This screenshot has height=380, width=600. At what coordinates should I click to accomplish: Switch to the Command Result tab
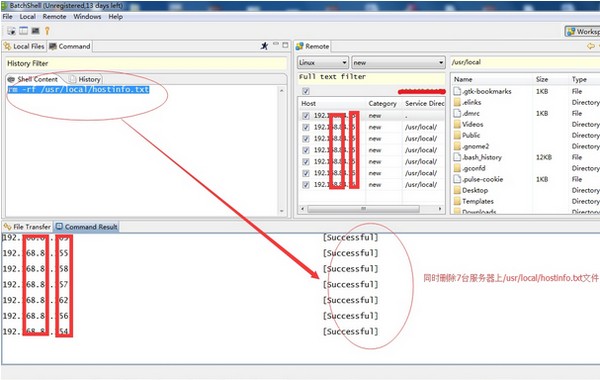coord(86,227)
